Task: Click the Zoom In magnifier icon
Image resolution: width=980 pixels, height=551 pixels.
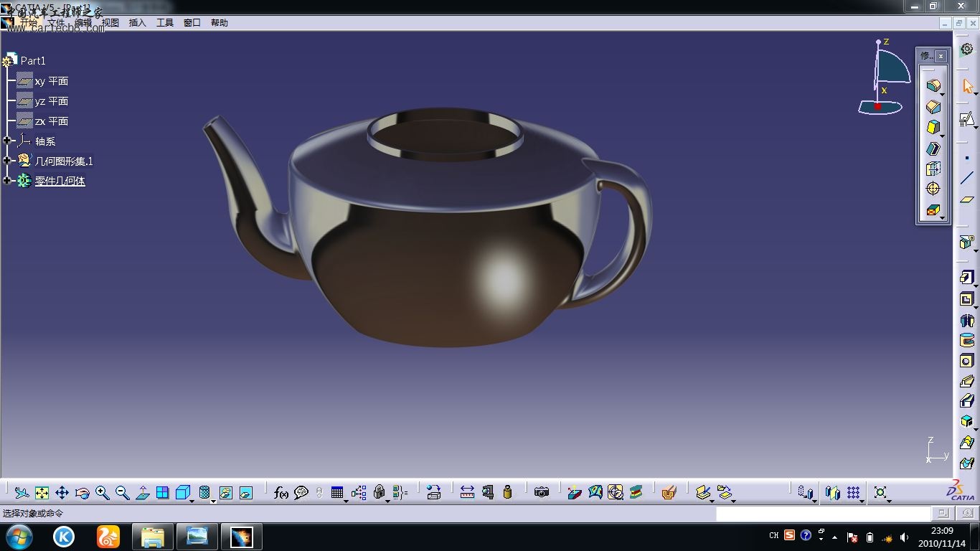Action: pos(103,492)
